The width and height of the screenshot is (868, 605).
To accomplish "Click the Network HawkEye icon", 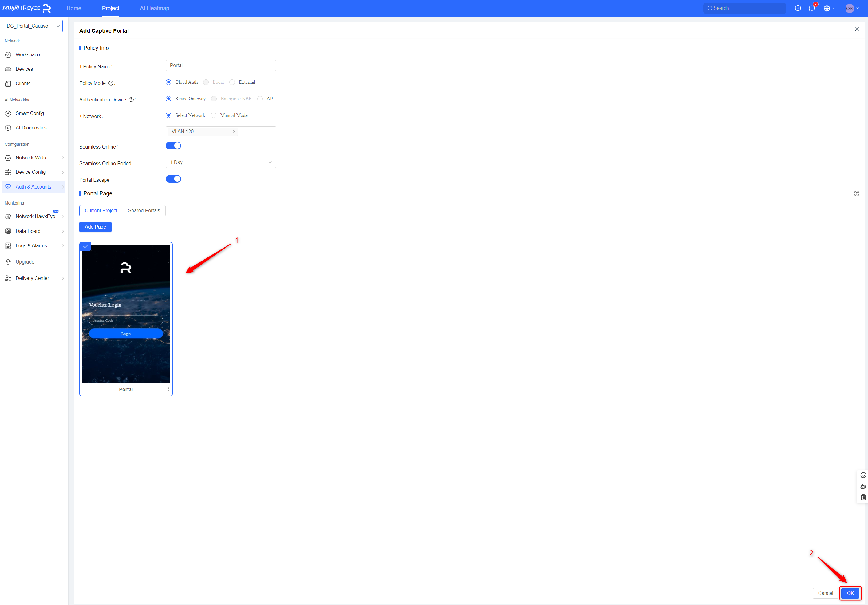I will [x=8, y=217].
